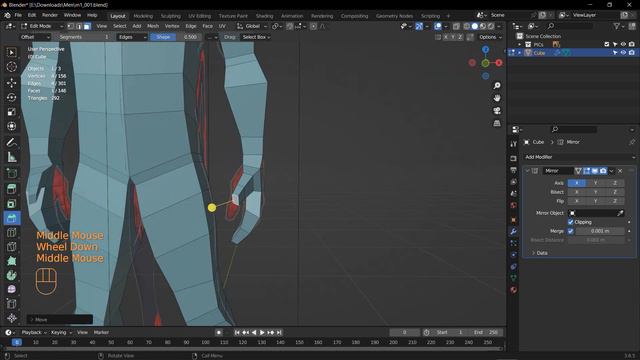Click the Select Box tweak tool at toolbar top
The width and height of the screenshot is (640, 360).
point(11,52)
